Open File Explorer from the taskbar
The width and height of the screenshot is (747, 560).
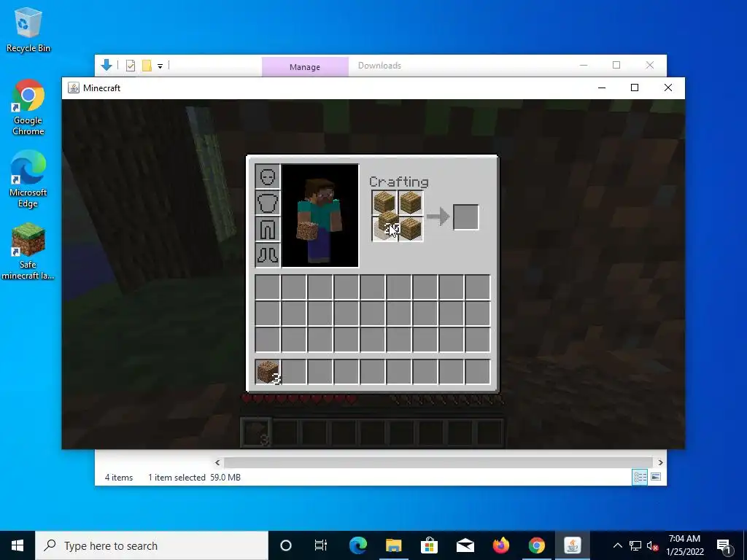[393, 545]
